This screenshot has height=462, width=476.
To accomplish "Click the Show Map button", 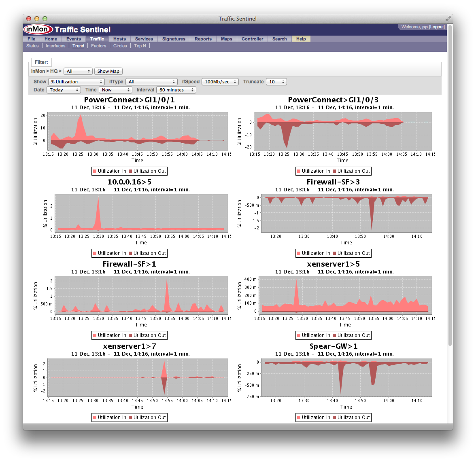I will tap(108, 71).
